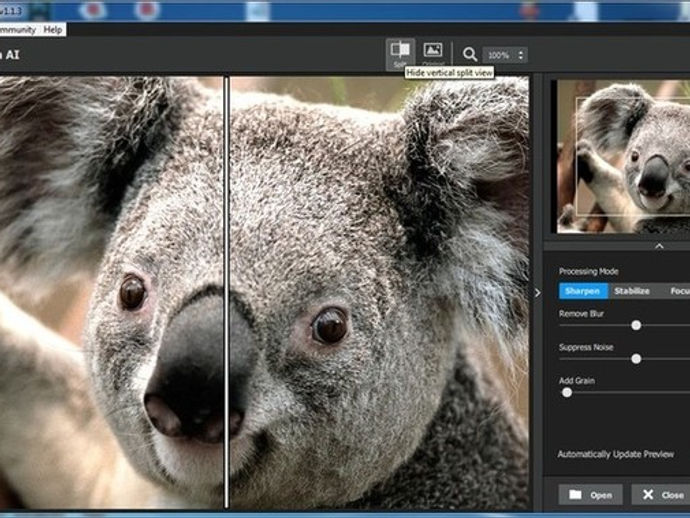690x518 pixels.
Task: Toggle the vertical split view icon
Action: tap(400, 54)
